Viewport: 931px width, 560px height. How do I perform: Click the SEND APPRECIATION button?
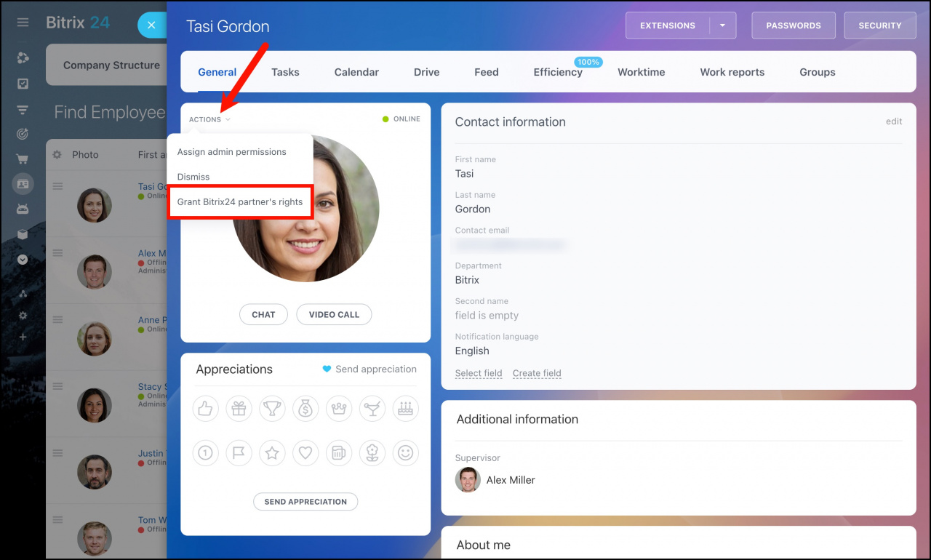point(305,502)
